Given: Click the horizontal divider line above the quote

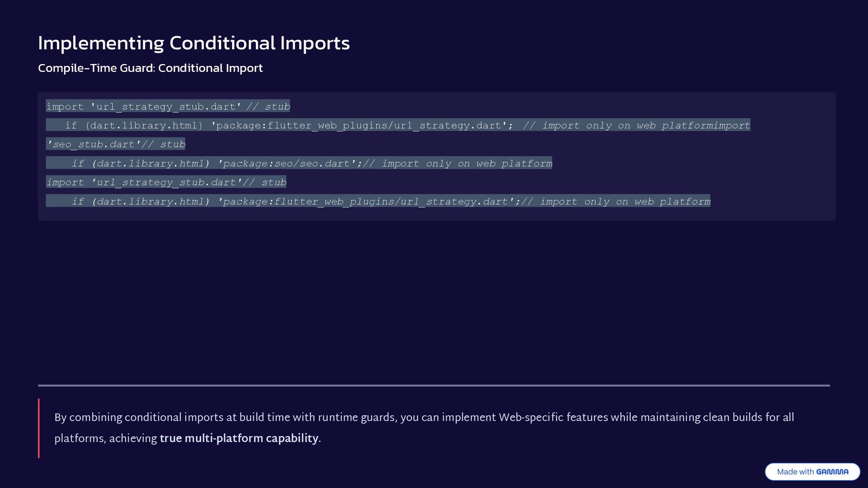Looking at the screenshot, I should pyautogui.click(x=434, y=385).
